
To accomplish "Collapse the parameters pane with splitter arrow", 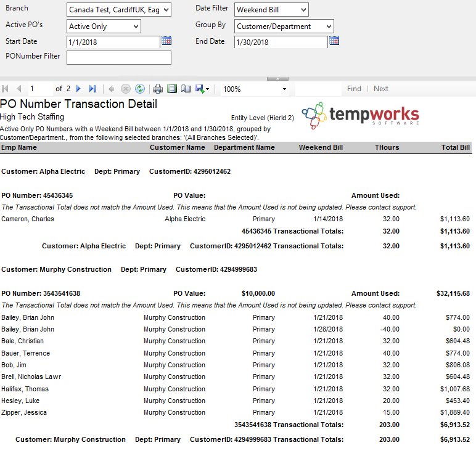I will tap(277, 78).
